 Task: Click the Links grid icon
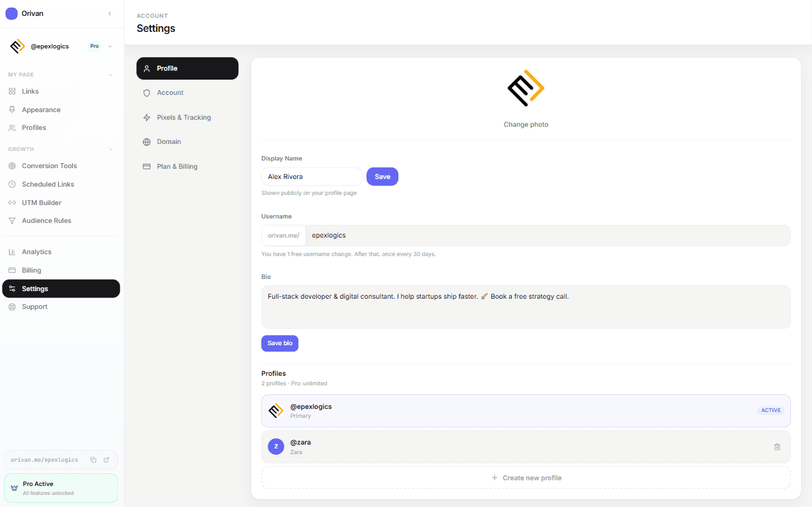12,92
